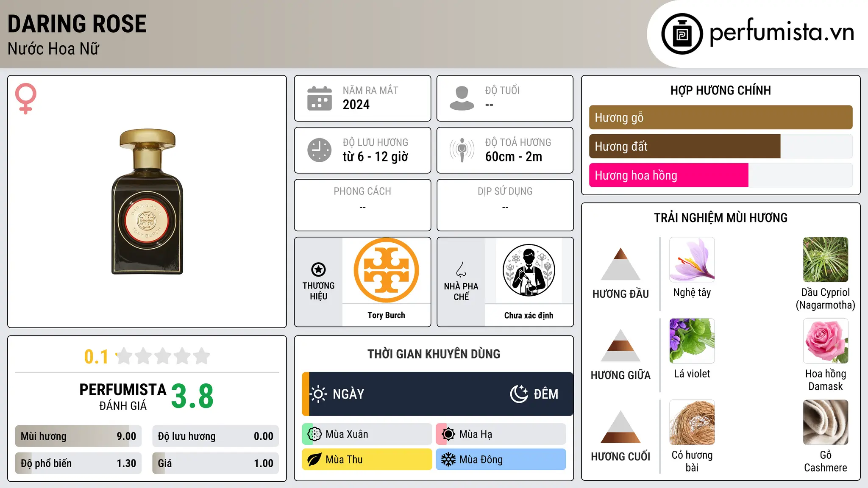The image size is (868, 488).
Task: Click the ĐỘ TUỔI label
Action: pyautogui.click(x=502, y=90)
